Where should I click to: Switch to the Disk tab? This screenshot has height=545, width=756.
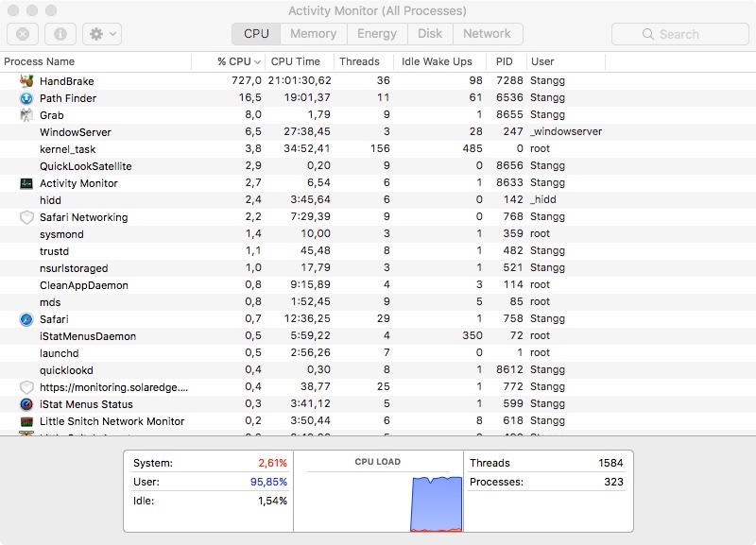[430, 34]
